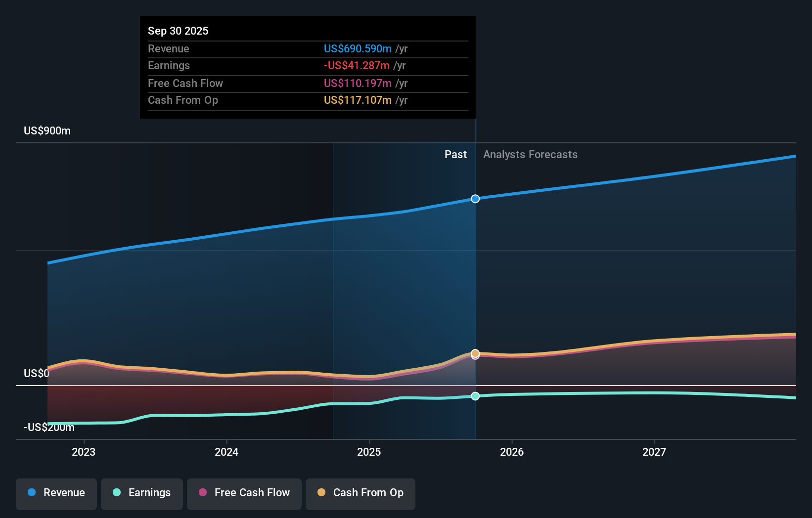Image resolution: width=812 pixels, height=518 pixels.
Task: Toggle the Revenue series visibility
Action: pyautogui.click(x=56, y=493)
